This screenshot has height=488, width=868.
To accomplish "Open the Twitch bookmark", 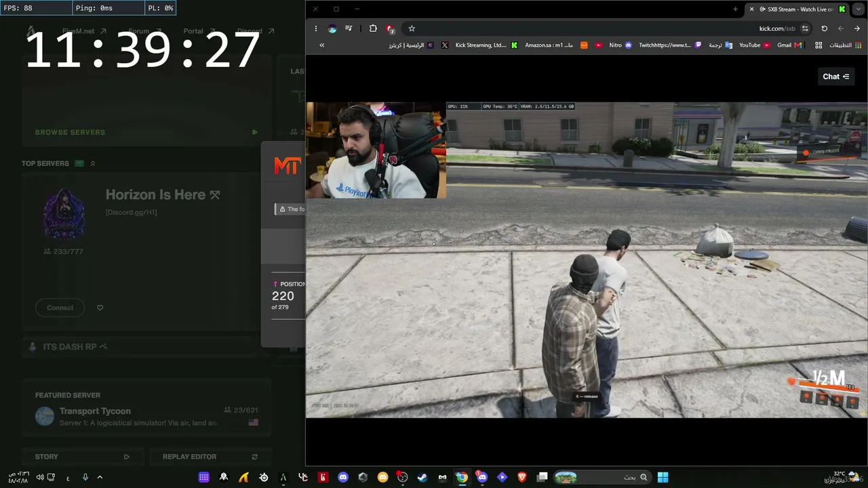I will [x=670, y=45].
